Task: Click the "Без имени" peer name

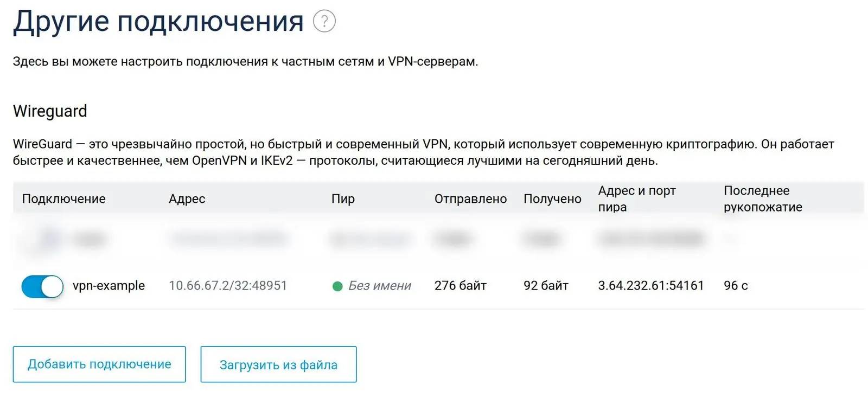Action: pyautogui.click(x=380, y=286)
